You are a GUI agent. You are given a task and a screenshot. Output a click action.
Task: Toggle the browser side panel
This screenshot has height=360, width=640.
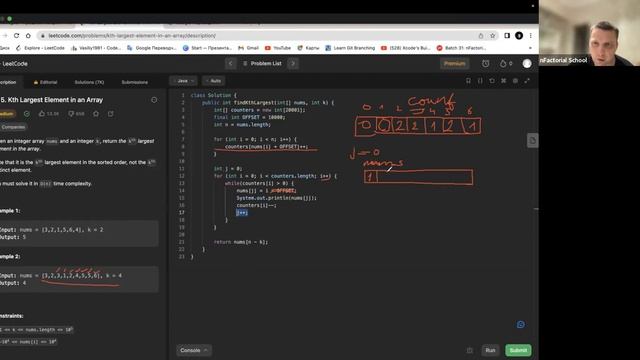[507, 36]
